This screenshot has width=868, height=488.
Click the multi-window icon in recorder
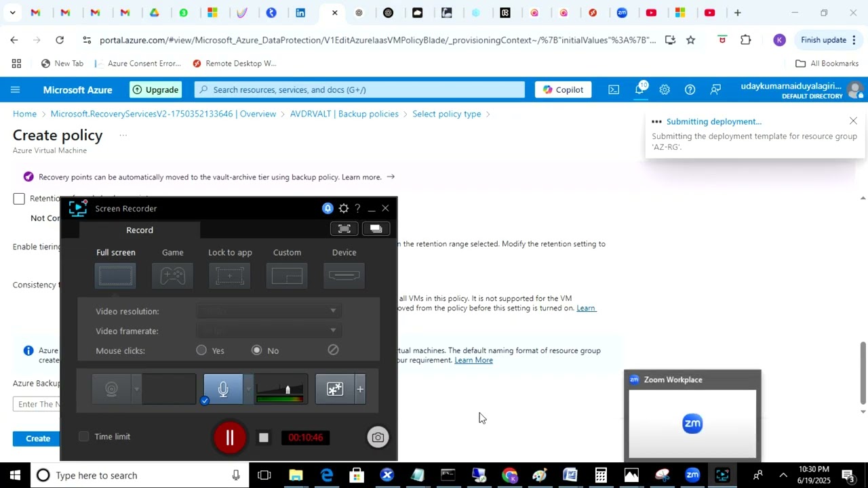click(376, 228)
